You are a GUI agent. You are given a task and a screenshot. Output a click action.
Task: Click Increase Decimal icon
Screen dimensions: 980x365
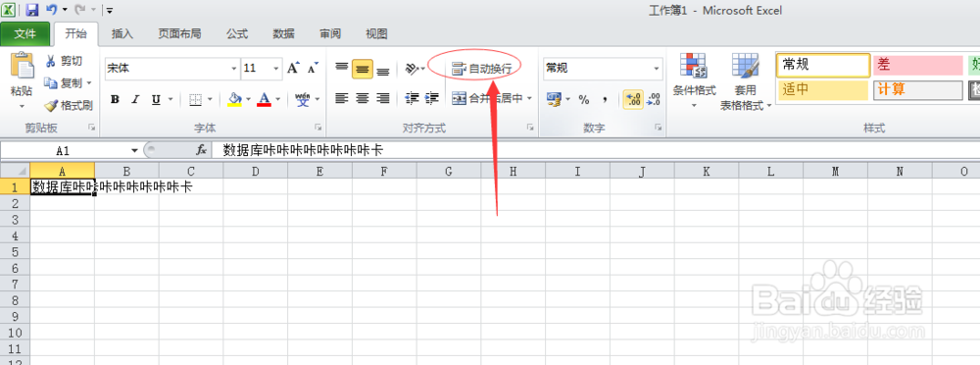click(633, 99)
